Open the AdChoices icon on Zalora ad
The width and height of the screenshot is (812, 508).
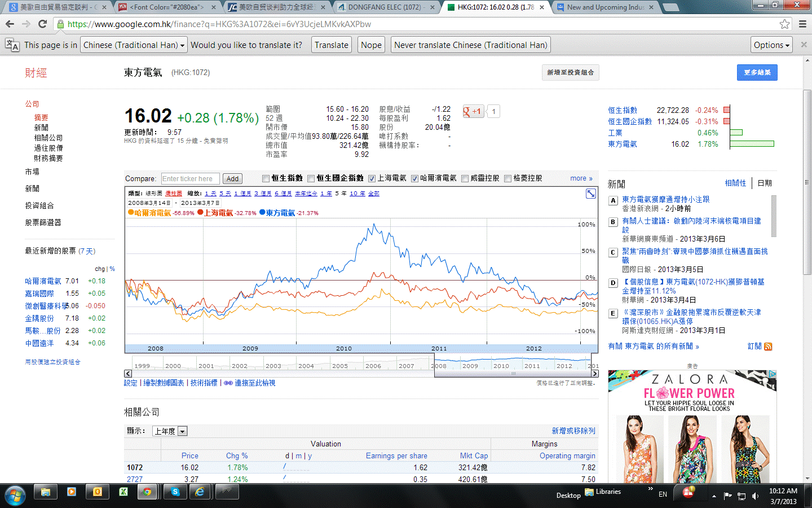(772, 374)
